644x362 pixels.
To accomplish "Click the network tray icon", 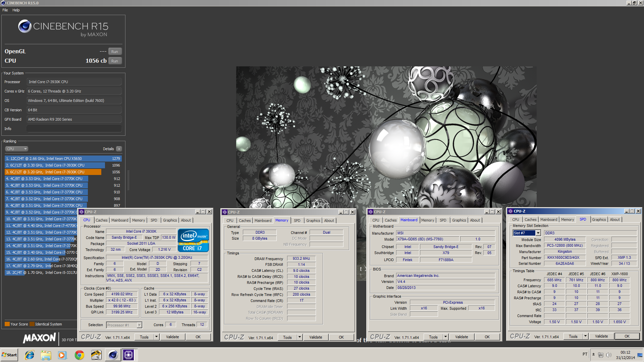I will 601,355.
